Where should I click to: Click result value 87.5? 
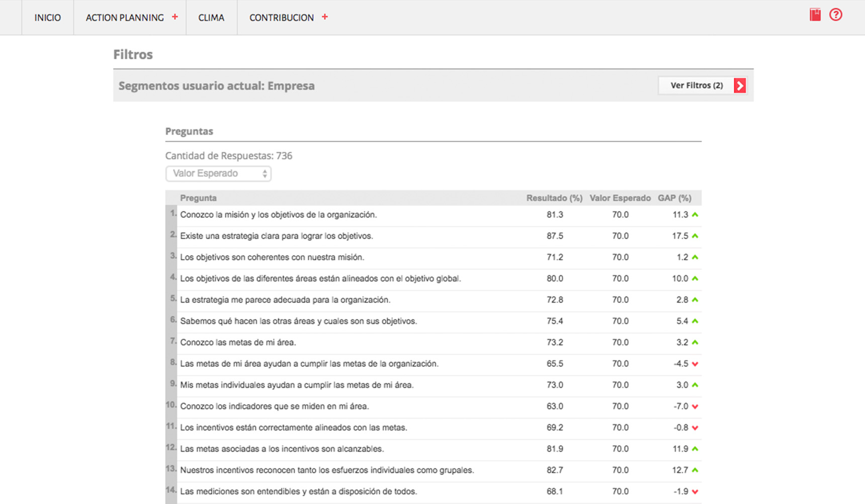tap(555, 236)
